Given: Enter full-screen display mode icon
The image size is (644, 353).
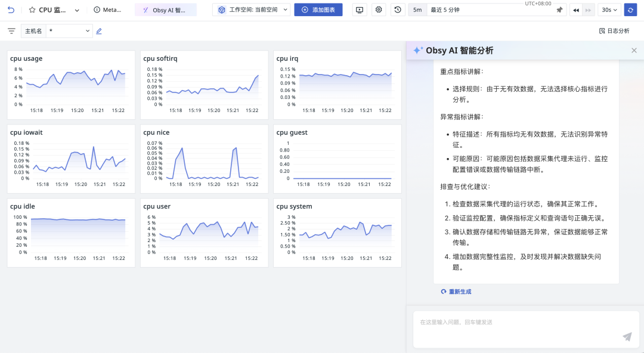Looking at the screenshot, I should (360, 10).
